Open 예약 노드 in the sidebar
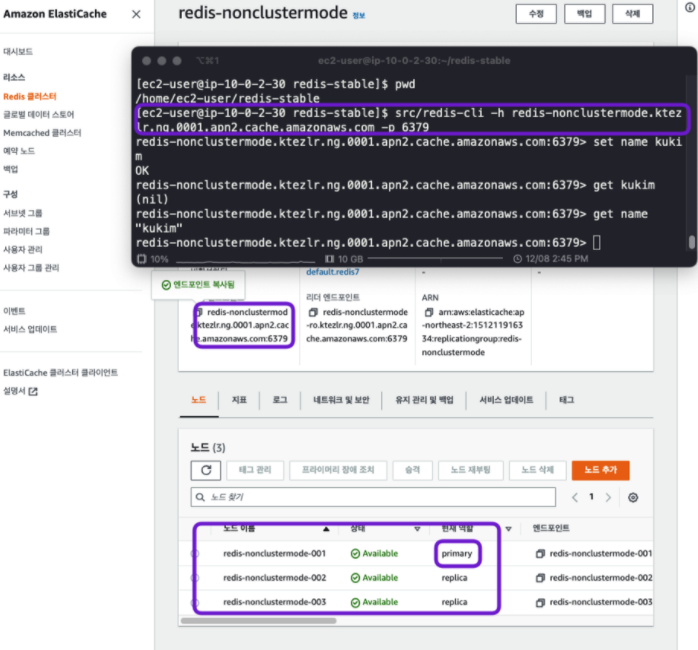The width and height of the screenshot is (698, 650). point(19,151)
